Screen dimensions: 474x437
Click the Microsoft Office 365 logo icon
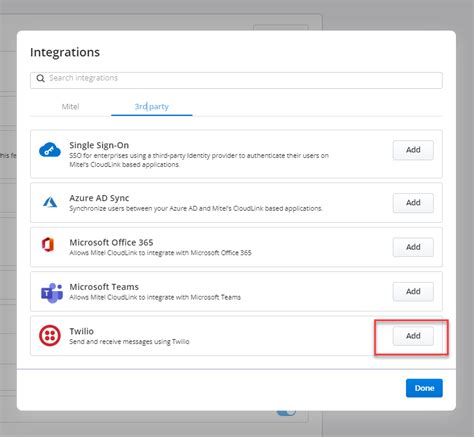pyautogui.click(x=48, y=244)
